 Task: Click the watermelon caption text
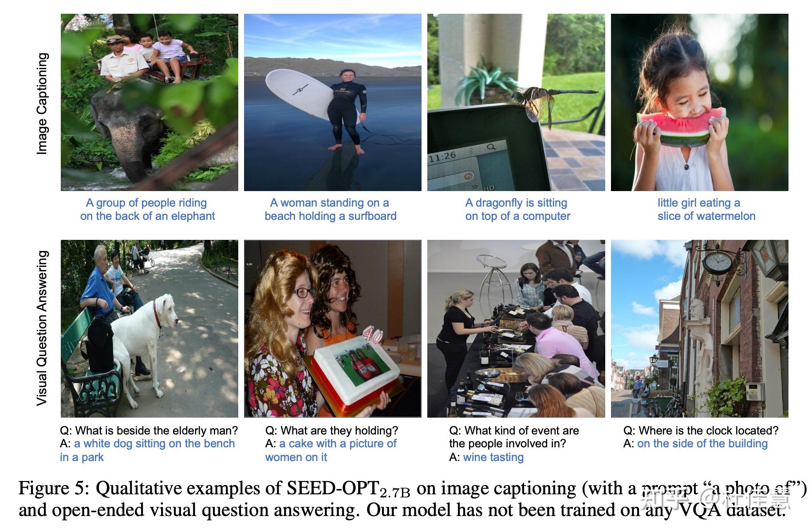(x=706, y=209)
